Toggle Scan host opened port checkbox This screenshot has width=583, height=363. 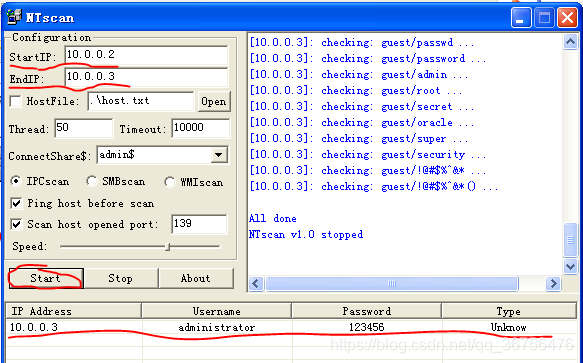click(x=16, y=224)
